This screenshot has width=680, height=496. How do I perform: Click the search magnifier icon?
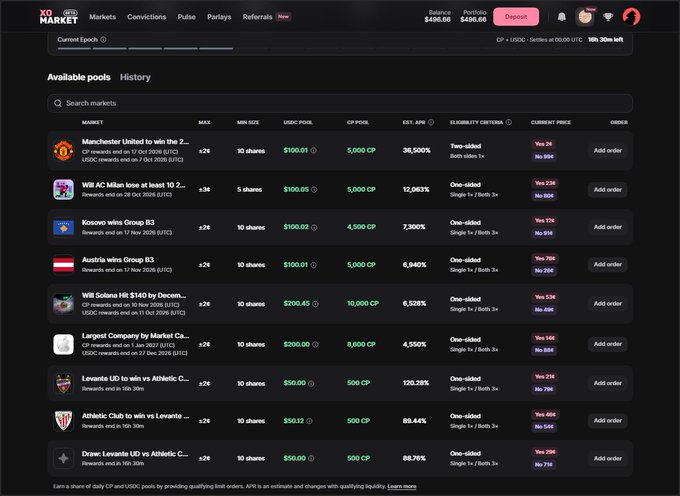[x=58, y=103]
